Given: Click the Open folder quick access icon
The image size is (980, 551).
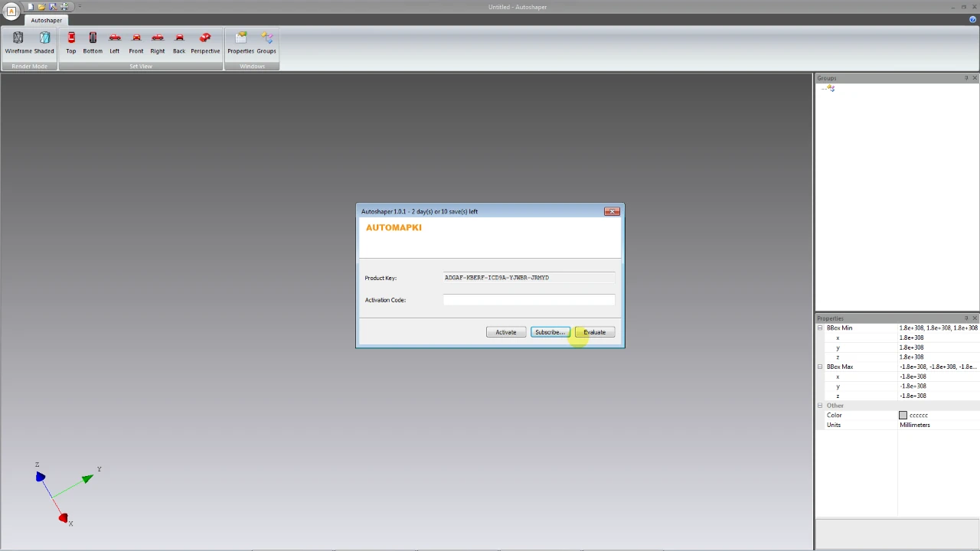Looking at the screenshot, I should [41, 7].
